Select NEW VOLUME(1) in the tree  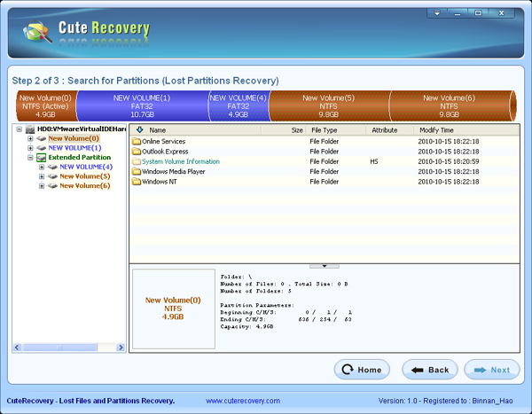point(74,148)
